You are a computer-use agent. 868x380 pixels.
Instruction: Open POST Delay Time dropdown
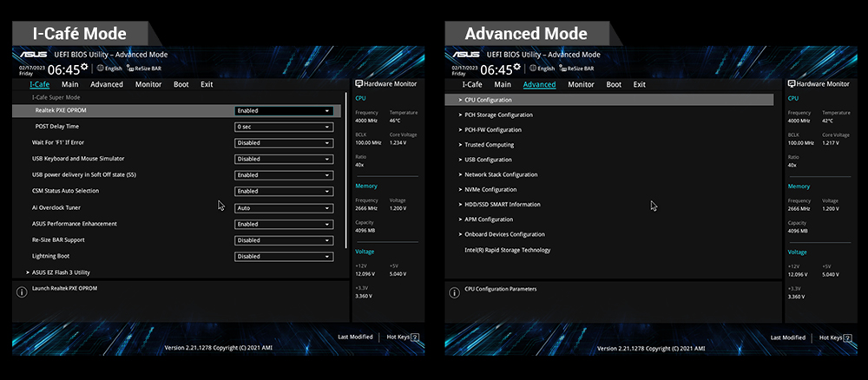point(284,127)
